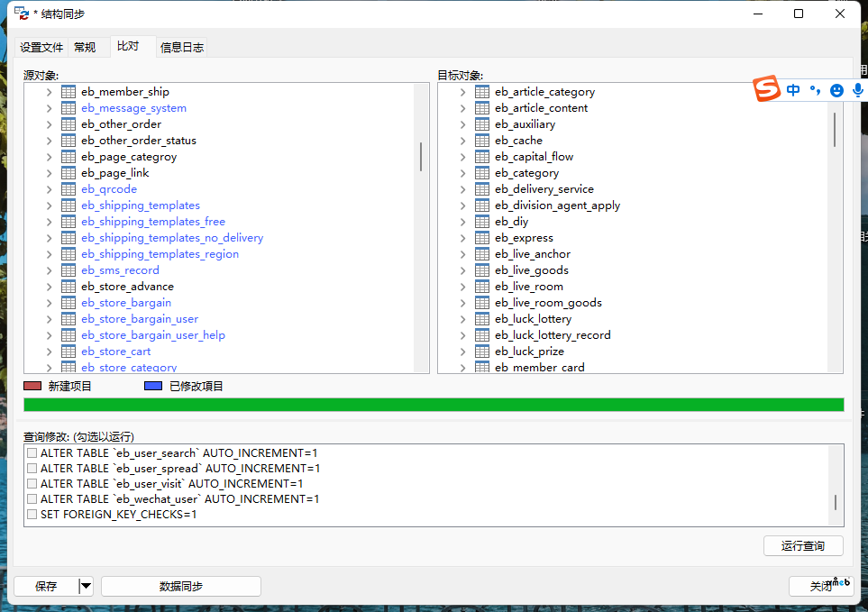This screenshot has height=612, width=868.
Task: Click the table icon beside eb_sms_record
Action: pyautogui.click(x=69, y=270)
